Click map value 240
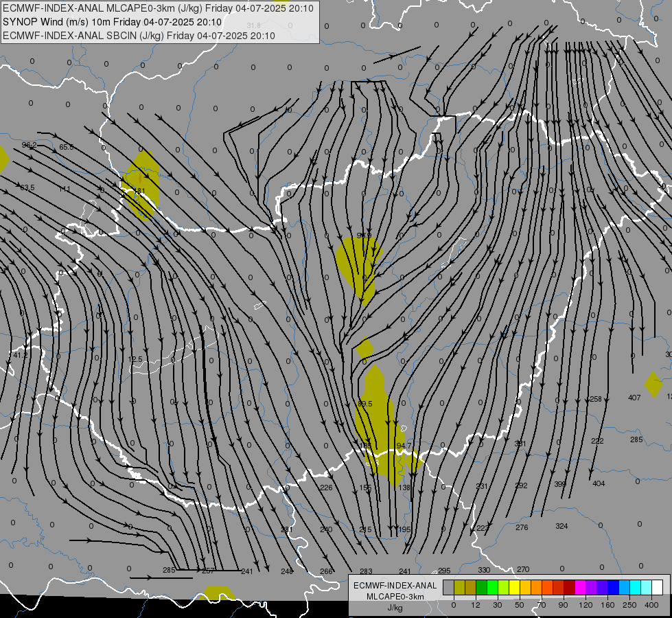672x618 pixels. (326, 529)
